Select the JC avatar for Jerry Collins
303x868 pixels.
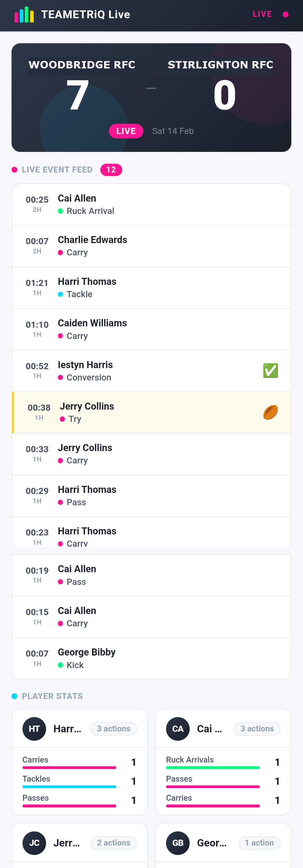coord(34,843)
